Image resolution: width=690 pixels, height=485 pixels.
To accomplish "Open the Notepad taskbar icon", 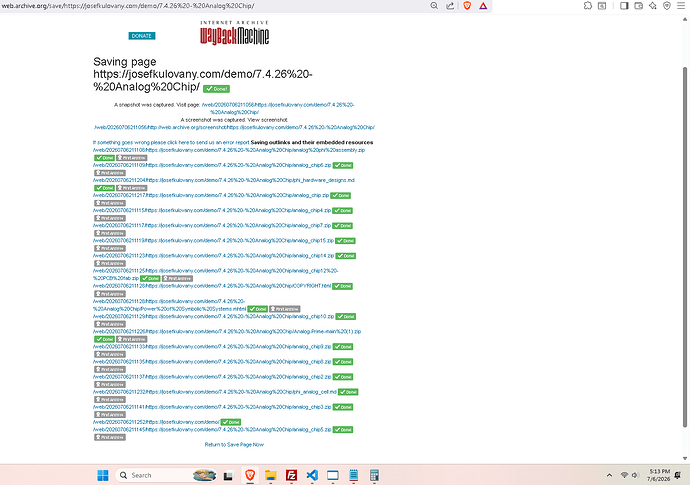I will point(353,475).
